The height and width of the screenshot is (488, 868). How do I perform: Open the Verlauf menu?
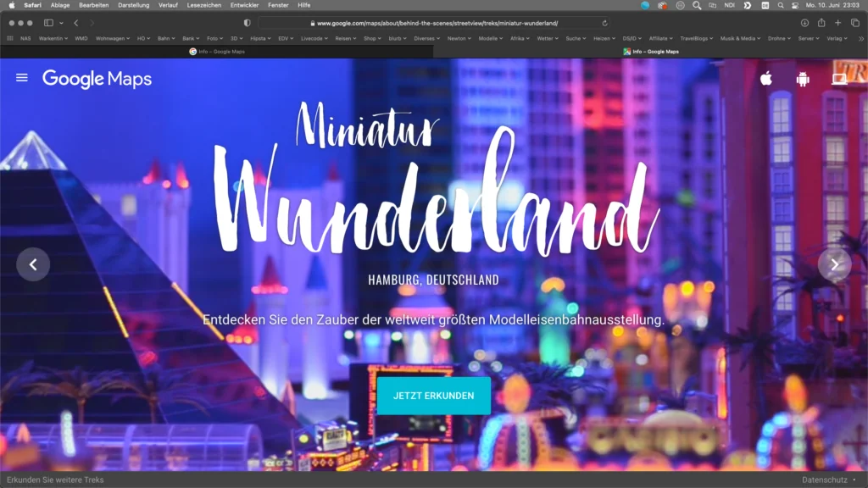click(x=168, y=5)
